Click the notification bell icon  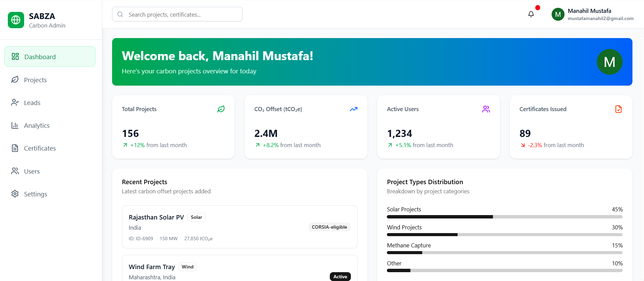tap(531, 14)
